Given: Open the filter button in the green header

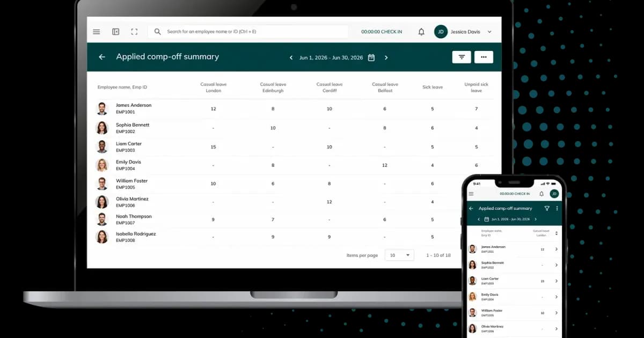Looking at the screenshot, I should [x=462, y=57].
